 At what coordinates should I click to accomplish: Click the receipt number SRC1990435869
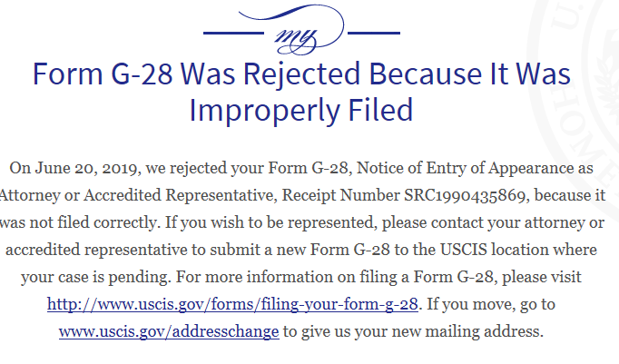click(x=465, y=195)
